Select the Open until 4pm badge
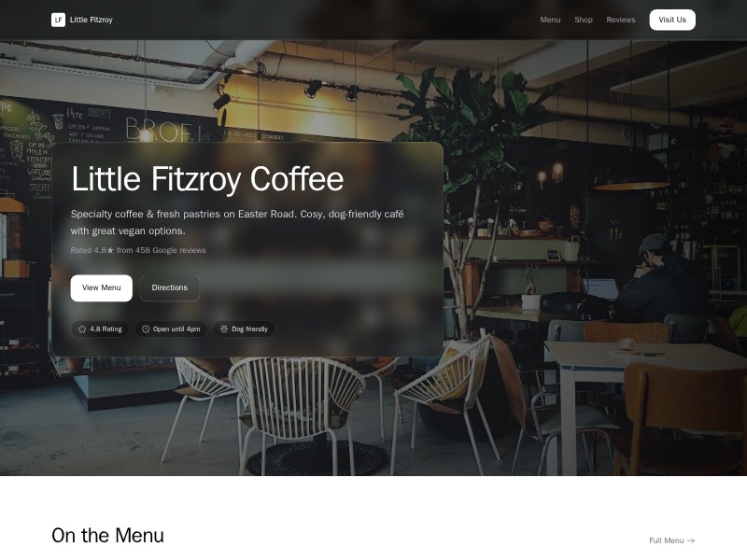Image resolution: width=747 pixels, height=560 pixels. [x=171, y=329]
